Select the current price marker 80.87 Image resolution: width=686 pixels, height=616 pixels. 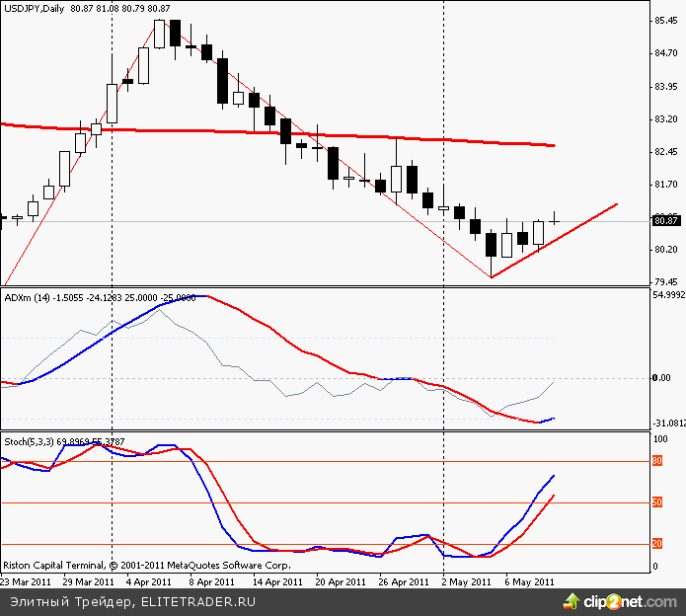pyautogui.click(x=666, y=221)
